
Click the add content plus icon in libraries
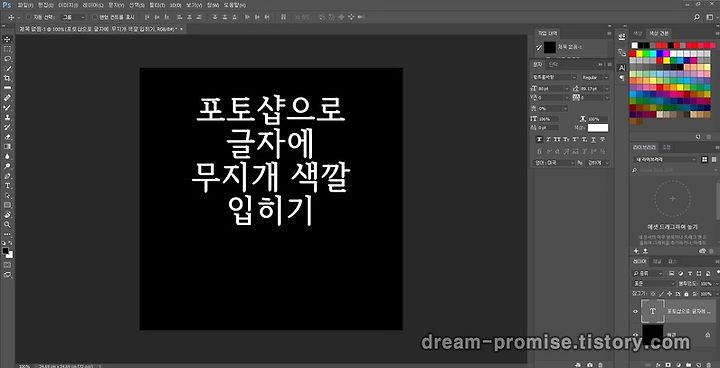[636, 251]
